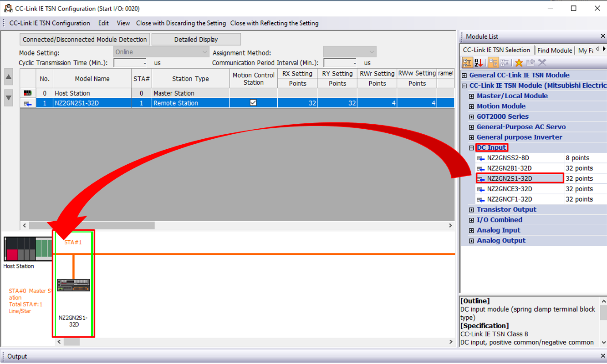This screenshot has height=364, width=607.
Task: Click the move-up arrow beside the station table
Action: click(x=9, y=77)
